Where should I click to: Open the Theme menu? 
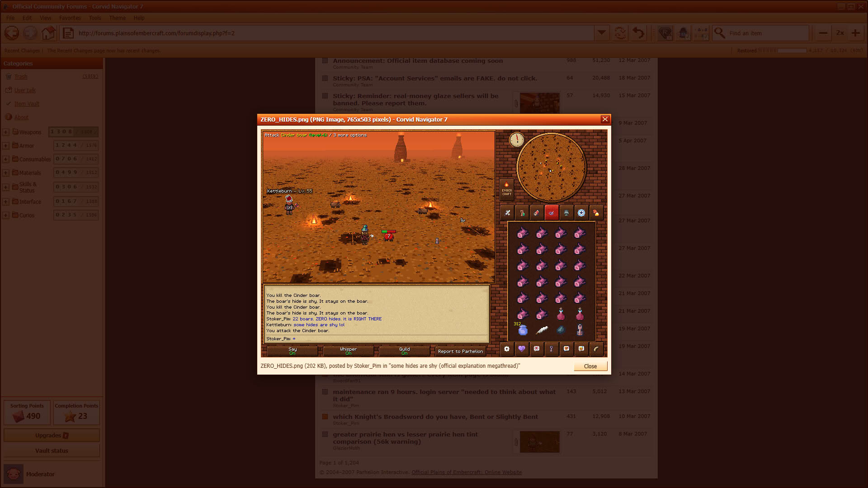[117, 18]
